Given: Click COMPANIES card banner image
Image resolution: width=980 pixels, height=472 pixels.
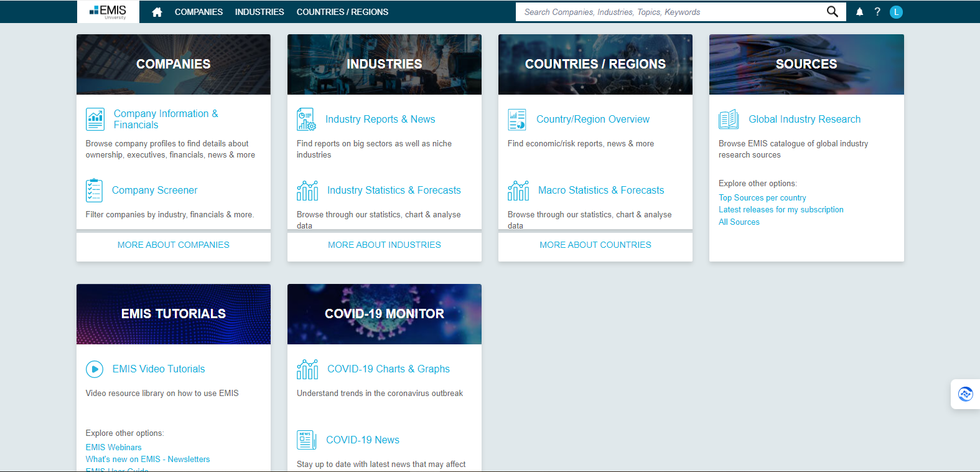Looking at the screenshot, I should 174,64.
